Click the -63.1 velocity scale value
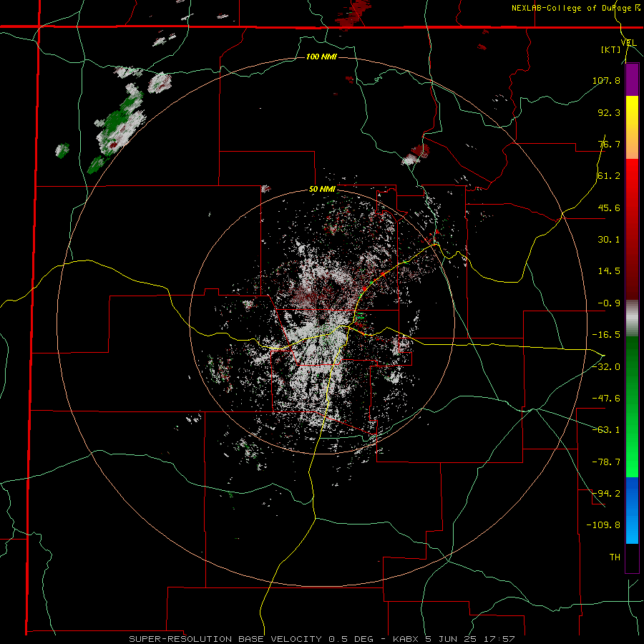The image size is (644, 644). coord(606,430)
